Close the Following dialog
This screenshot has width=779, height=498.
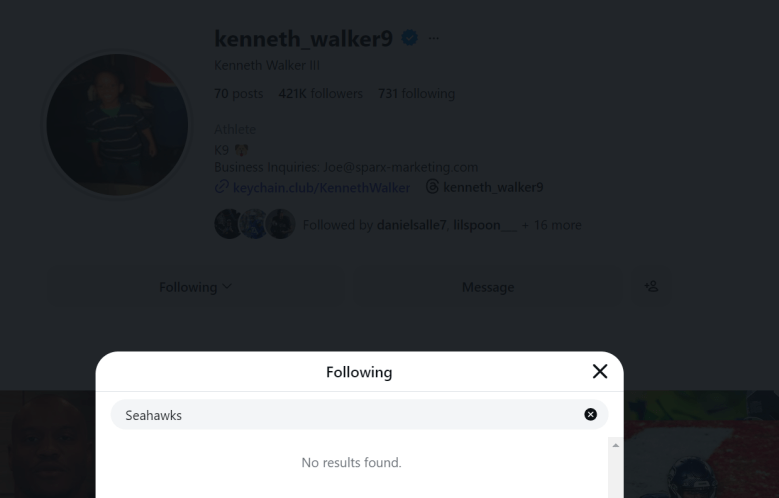tap(600, 372)
